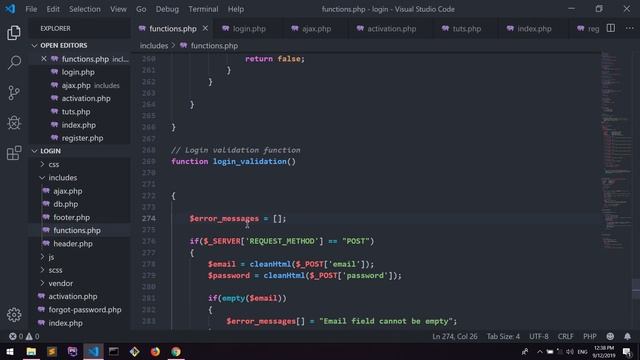Open the Debug view in activity bar
The width and height of the screenshot is (640, 360).
[14, 123]
